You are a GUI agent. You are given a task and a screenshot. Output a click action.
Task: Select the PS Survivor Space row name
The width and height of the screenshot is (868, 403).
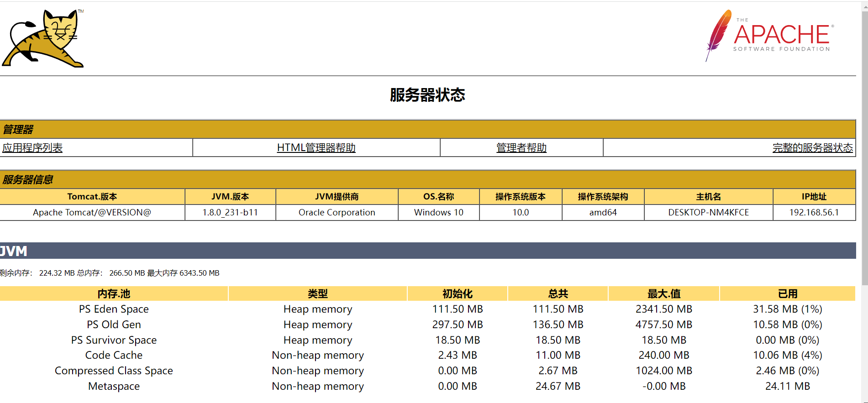click(x=114, y=340)
